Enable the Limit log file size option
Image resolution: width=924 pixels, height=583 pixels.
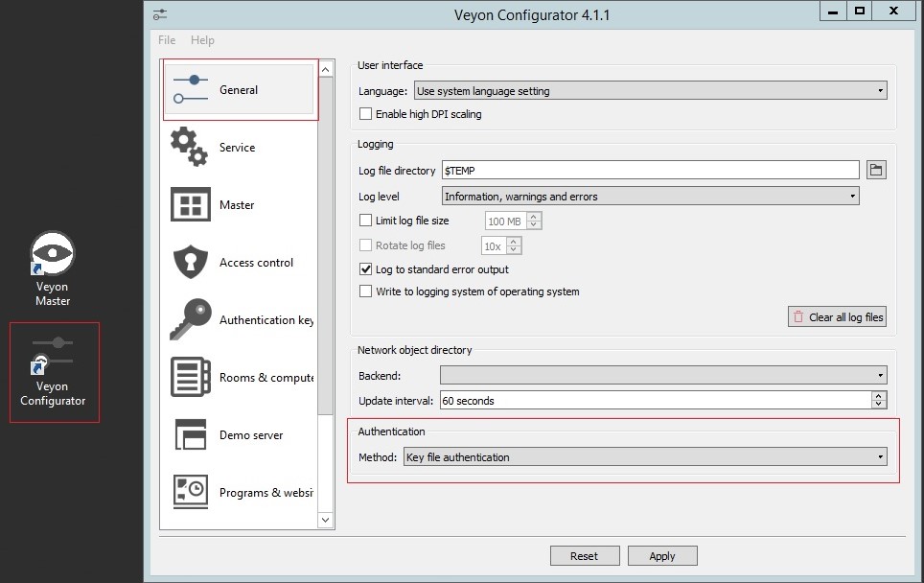(365, 220)
